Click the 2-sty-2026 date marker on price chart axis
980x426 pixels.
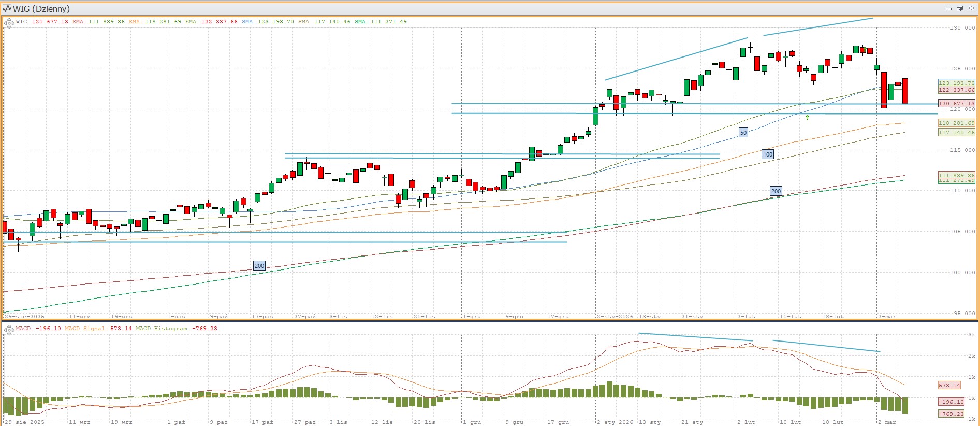click(615, 316)
